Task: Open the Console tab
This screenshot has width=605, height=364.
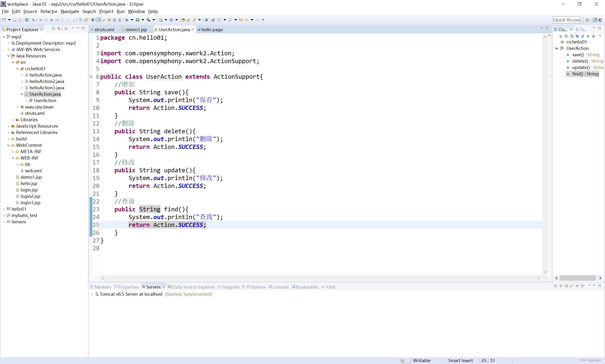Action: click(x=279, y=287)
